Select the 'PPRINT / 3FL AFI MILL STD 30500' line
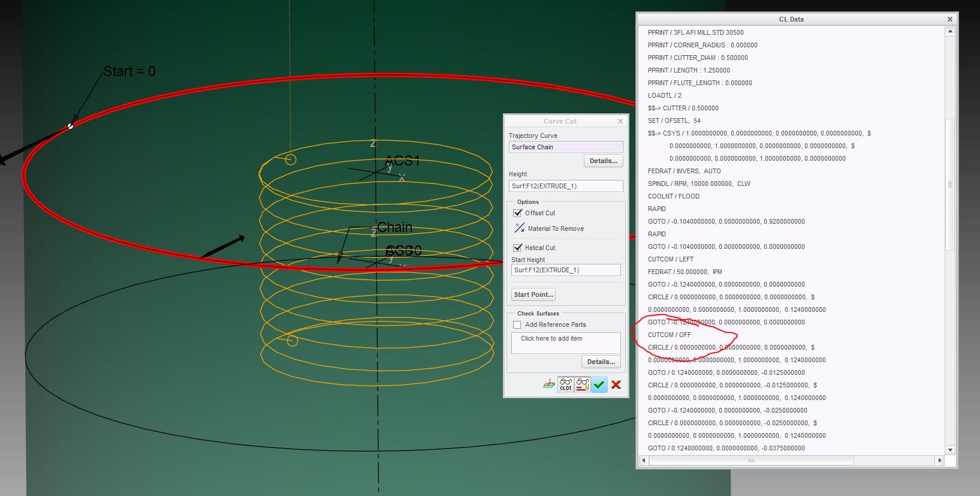Viewport: 980px width, 496px height. [x=696, y=32]
